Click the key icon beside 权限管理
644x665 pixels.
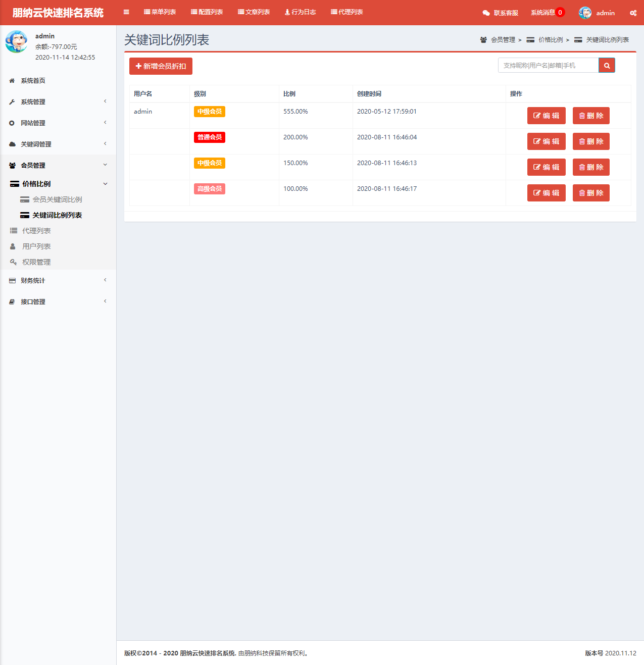click(x=14, y=262)
